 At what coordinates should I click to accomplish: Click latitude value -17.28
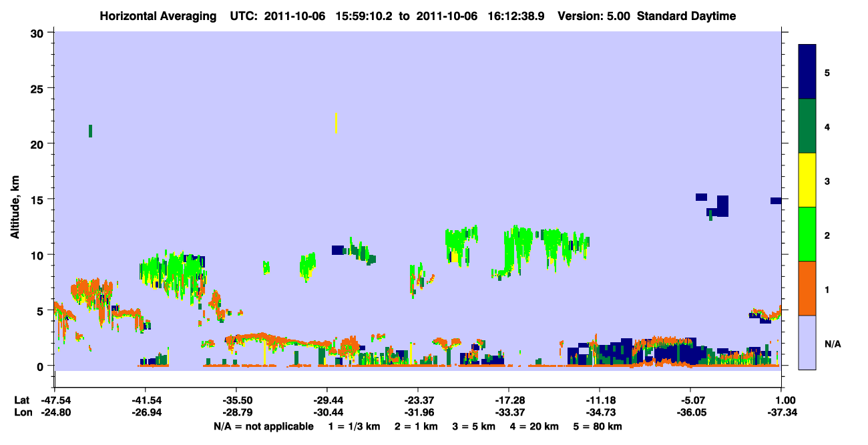(509, 400)
